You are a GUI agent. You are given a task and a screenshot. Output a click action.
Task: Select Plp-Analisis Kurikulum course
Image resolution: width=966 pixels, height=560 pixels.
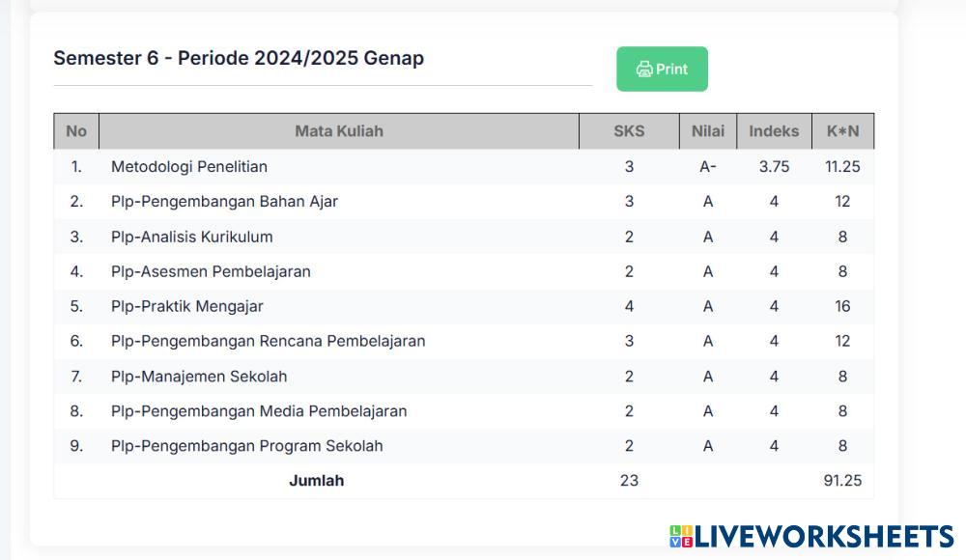[191, 237]
